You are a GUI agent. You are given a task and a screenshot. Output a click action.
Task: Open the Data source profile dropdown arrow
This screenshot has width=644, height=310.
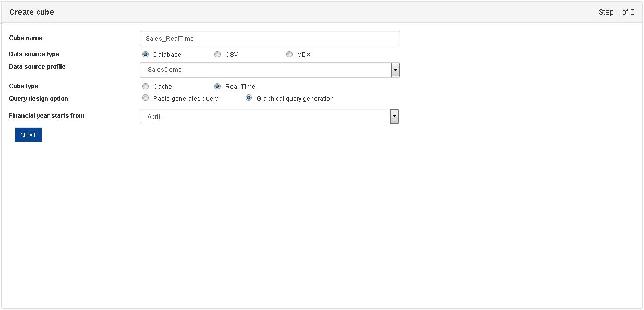pyautogui.click(x=395, y=70)
